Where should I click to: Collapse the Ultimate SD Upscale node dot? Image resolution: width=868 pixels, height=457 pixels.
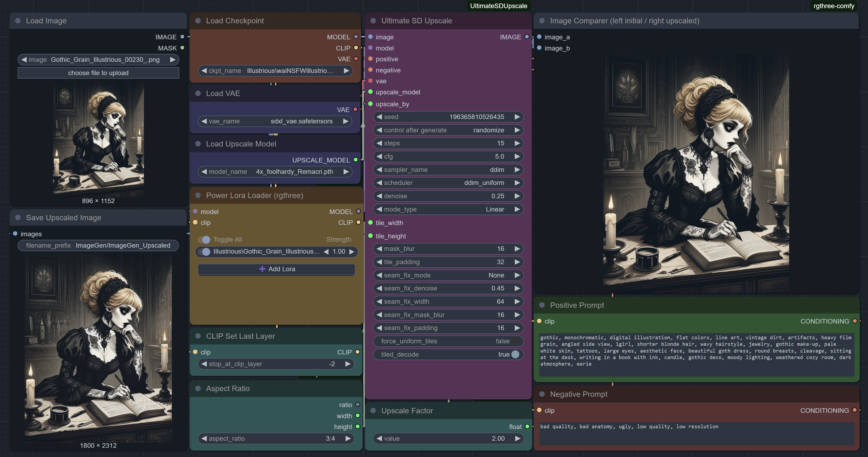point(373,21)
